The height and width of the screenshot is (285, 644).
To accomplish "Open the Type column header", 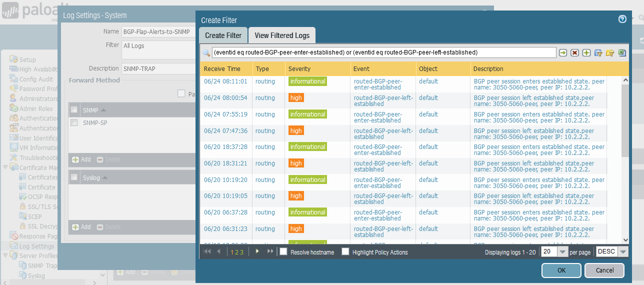I will click(x=268, y=69).
